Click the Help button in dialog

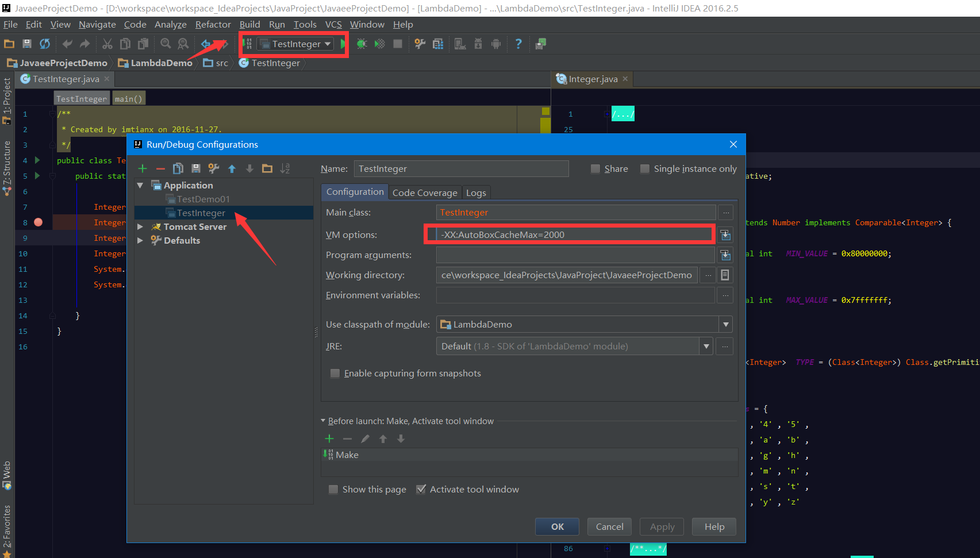(714, 526)
